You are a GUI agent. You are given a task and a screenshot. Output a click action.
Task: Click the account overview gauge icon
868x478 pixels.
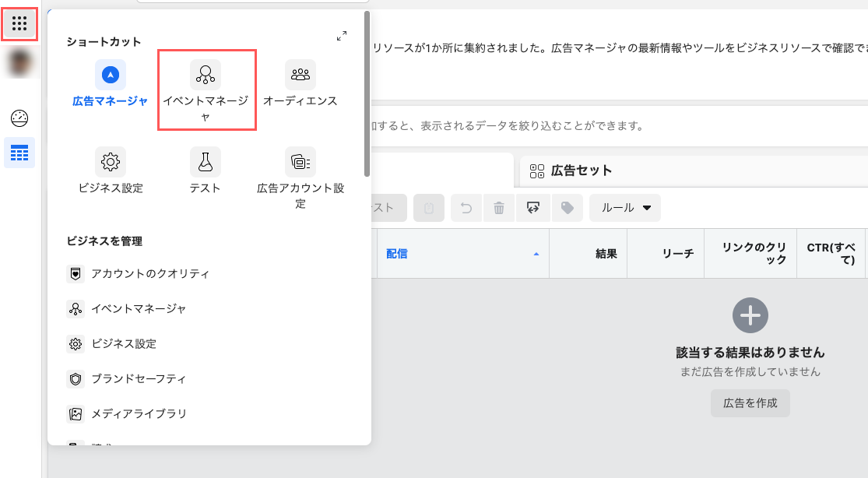tap(19, 118)
